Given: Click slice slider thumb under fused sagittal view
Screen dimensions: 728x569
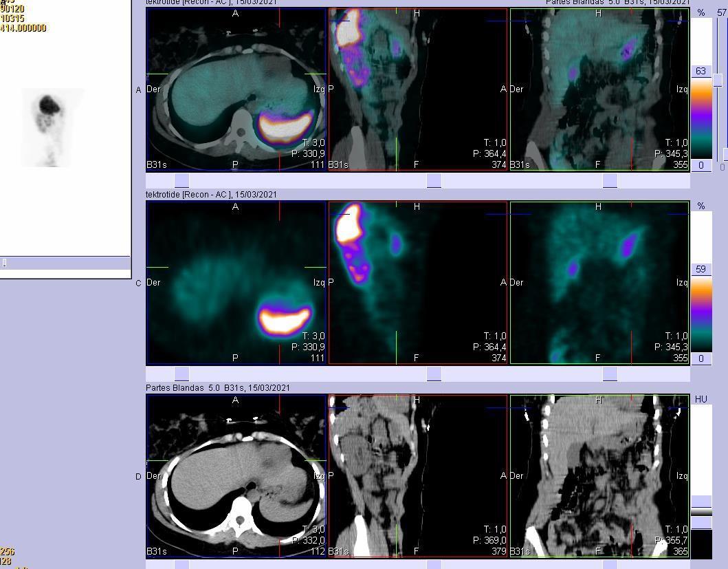Looking at the screenshot, I should tap(434, 180).
